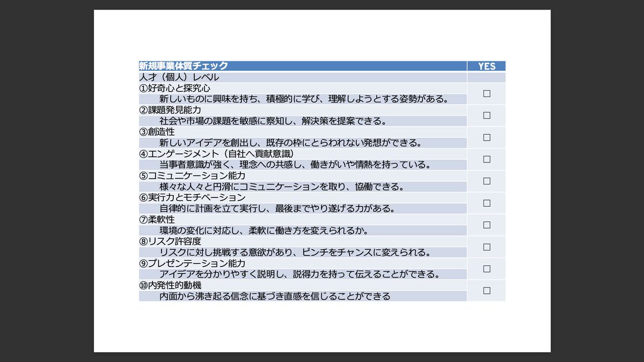Check the ⑨プレゼンテーション能力 box
Viewport: 644px width, 362px height.
[486, 268]
